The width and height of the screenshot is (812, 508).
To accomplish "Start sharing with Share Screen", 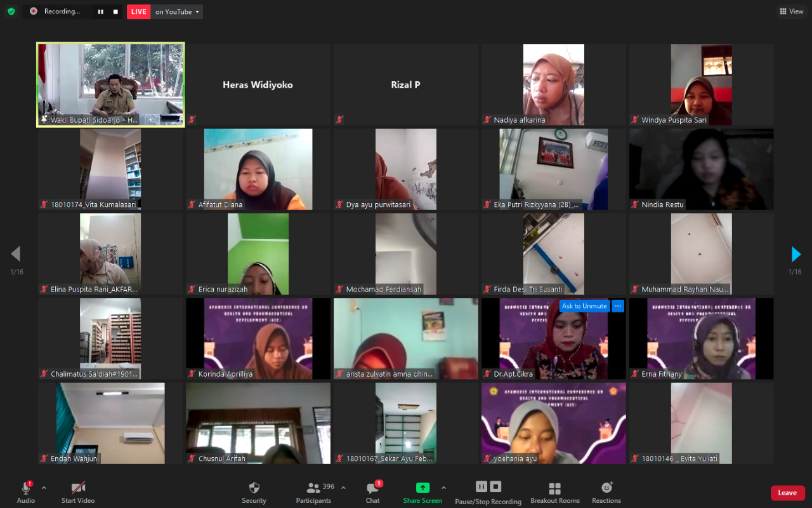I will coord(422,492).
